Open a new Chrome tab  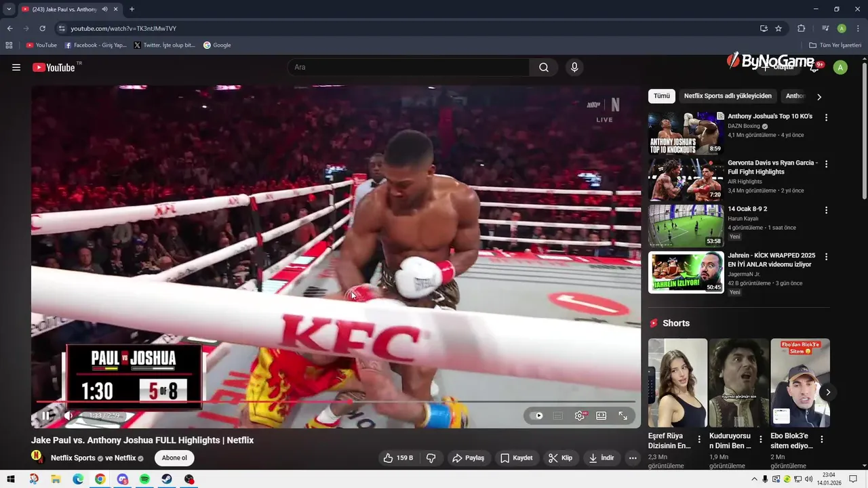(x=132, y=9)
